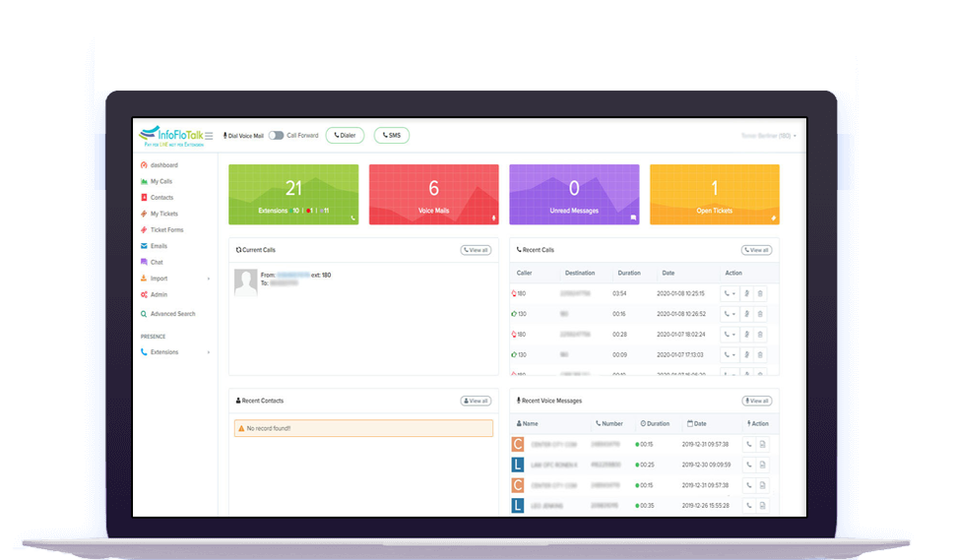Open call dropdown for 10:26:52 call
The height and width of the screenshot is (560, 955).
click(730, 314)
